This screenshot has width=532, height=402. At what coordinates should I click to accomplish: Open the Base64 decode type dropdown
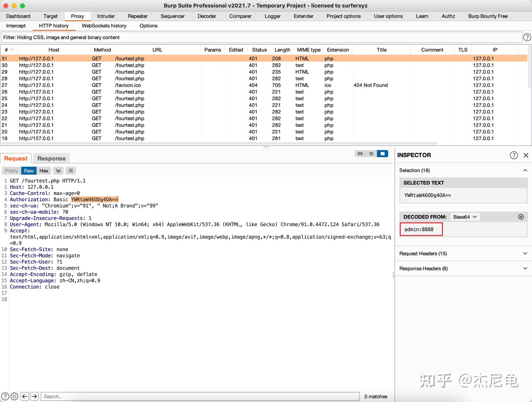click(x=465, y=217)
